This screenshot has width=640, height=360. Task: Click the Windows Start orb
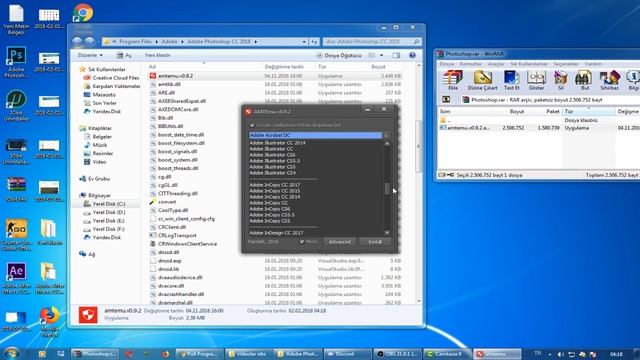pyautogui.click(x=11, y=353)
